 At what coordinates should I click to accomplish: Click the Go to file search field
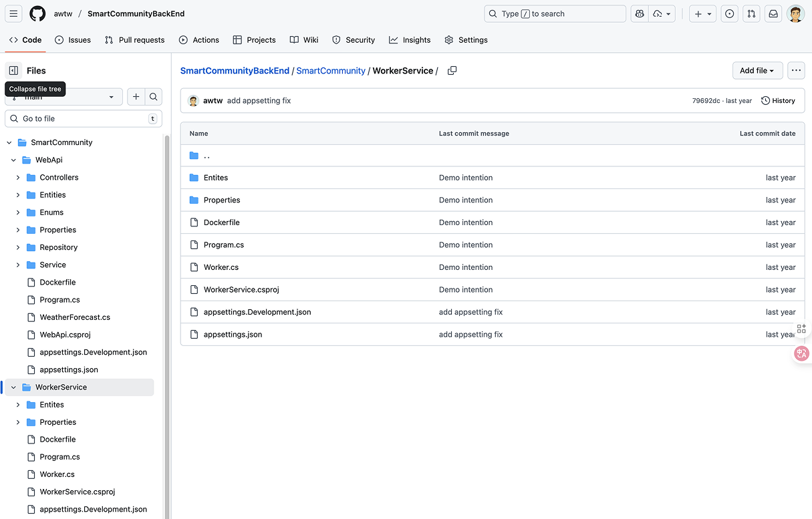click(x=80, y=118)
